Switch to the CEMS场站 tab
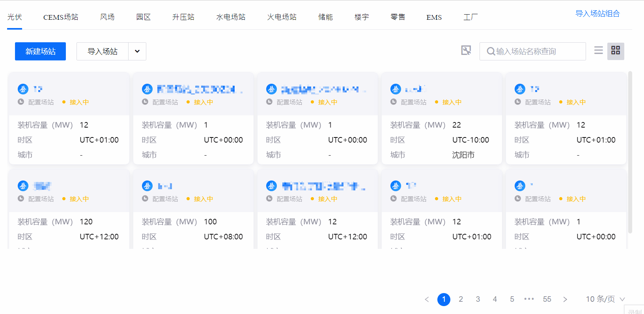Screen dimensions: 644x314 coord(61,17)
